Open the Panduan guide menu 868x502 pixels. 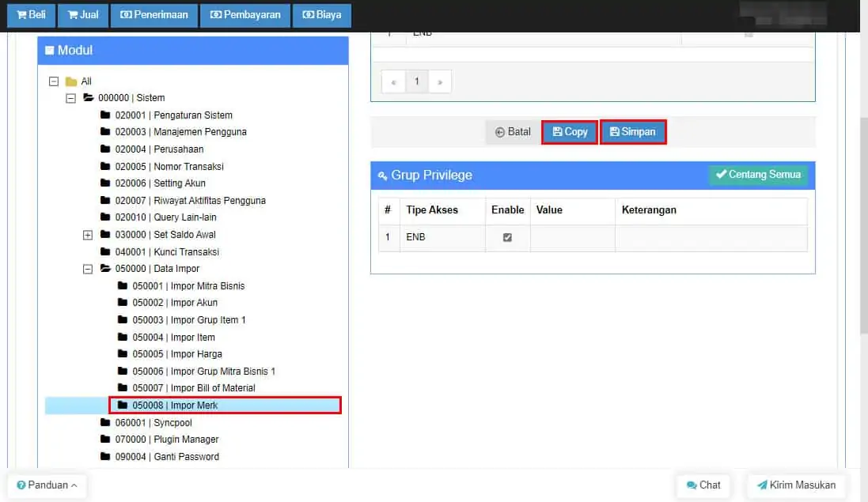pyautogui.click(x=47, y=485)
